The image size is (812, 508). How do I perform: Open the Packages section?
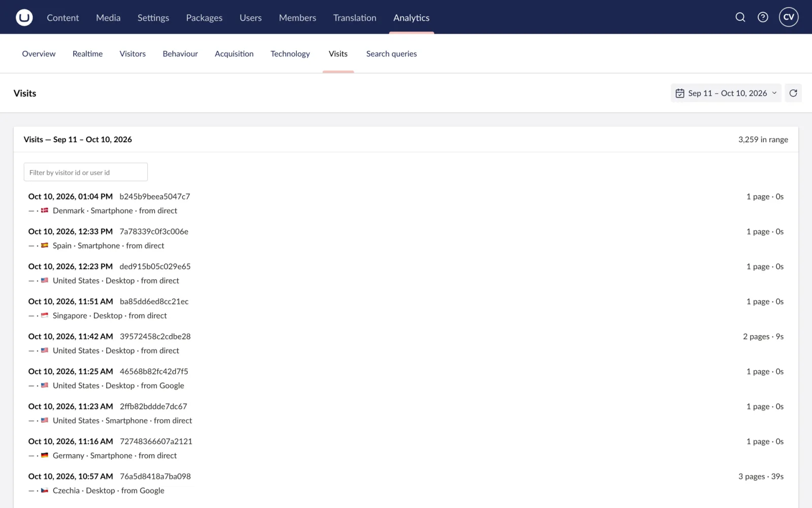(204, 18)
